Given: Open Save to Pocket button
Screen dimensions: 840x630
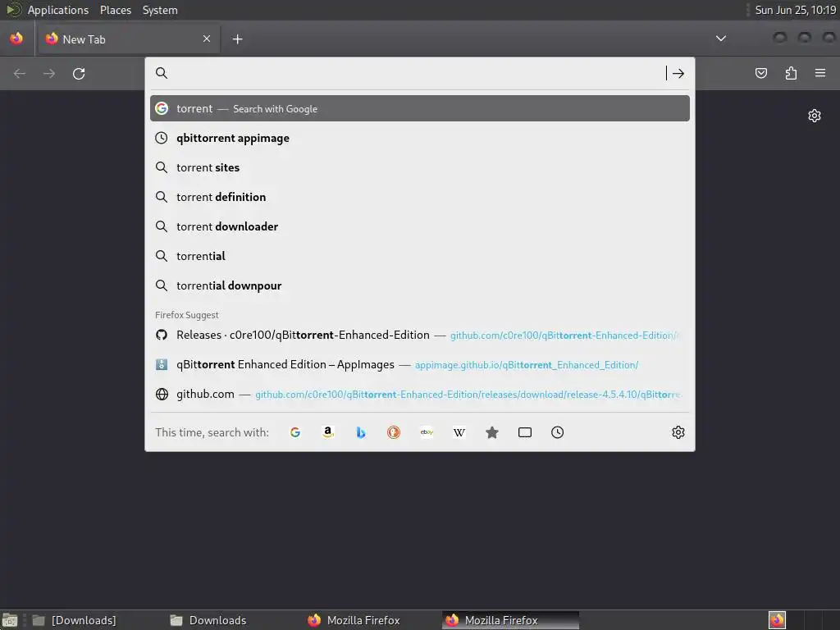Looking at the screenshot, I should pyautogui.click(x=761, y=73).
